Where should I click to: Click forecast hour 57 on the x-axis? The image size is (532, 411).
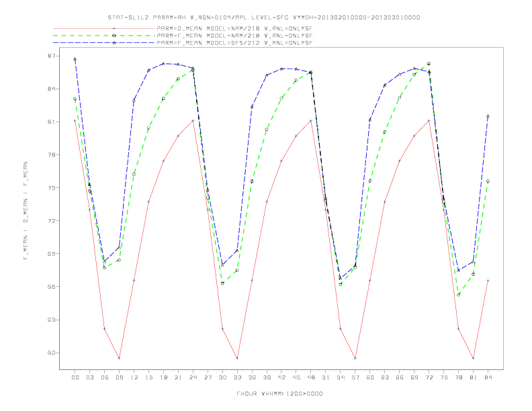click(x=355, y=377)
